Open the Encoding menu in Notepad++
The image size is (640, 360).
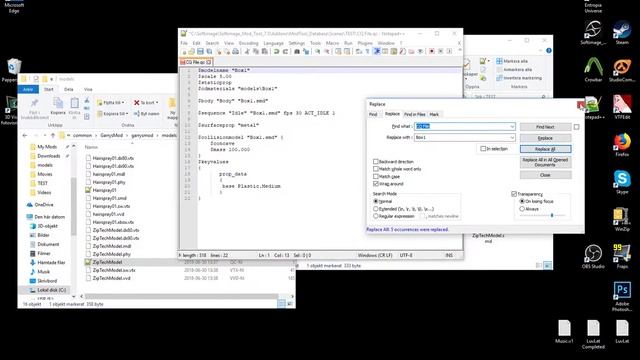coord(249,43)
